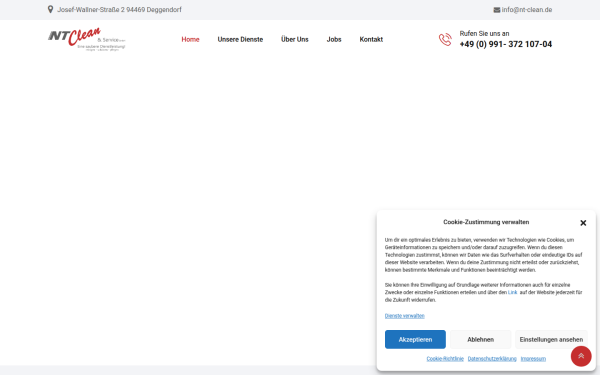Click the Josef-Wallner-Straße 2 address text
Viewport: 600px width, 375px height.
119,10
